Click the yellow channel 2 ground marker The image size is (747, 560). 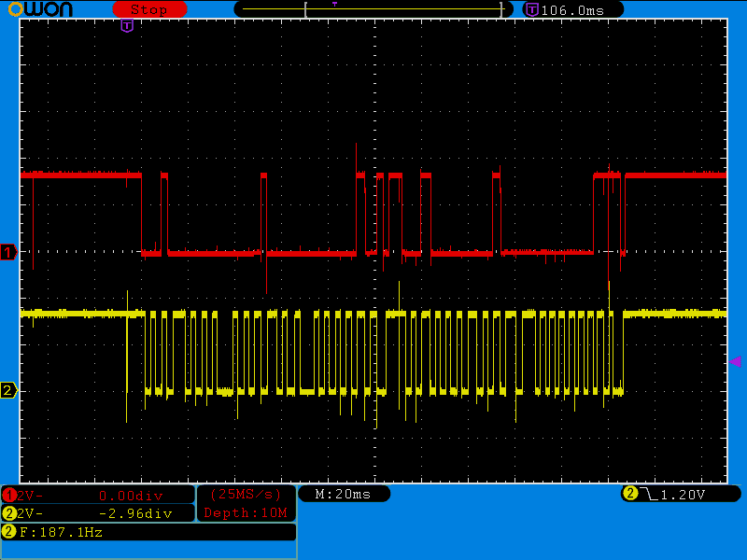pyautogui.click(x=8, y=390)
